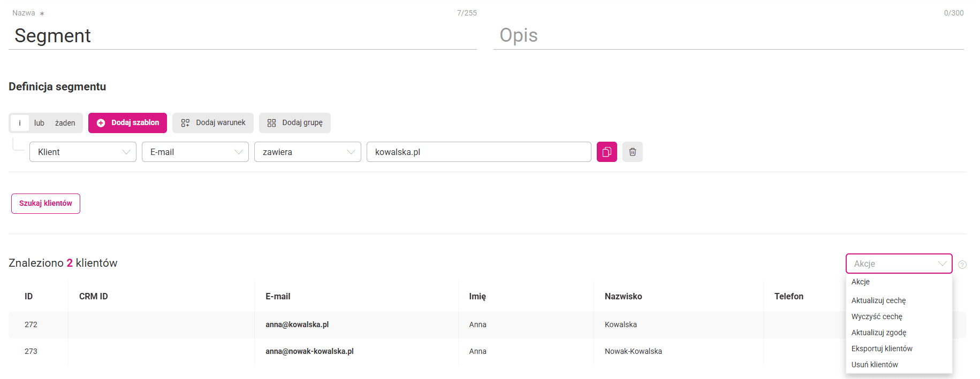Pick 'Aktualizuj zgodę' from the list

(878, 332)
